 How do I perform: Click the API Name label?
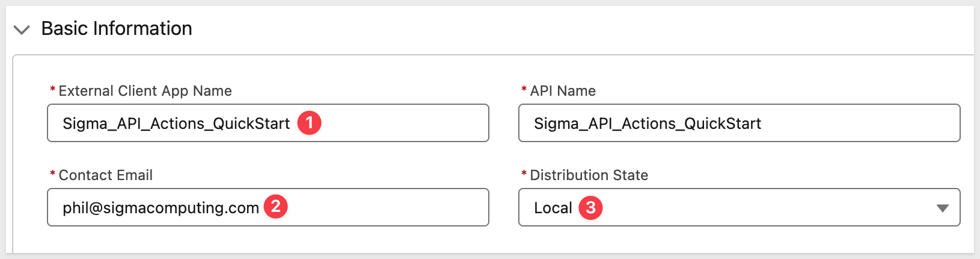click(563, 91)
